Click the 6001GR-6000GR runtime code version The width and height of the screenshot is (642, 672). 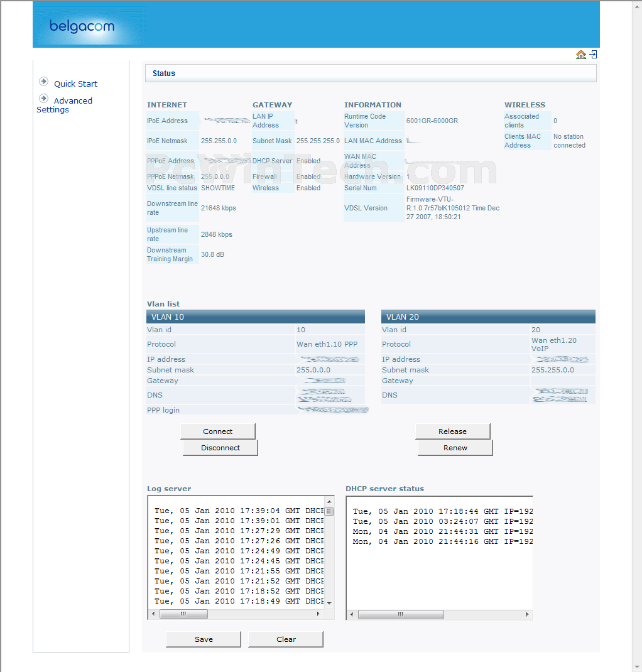click(432, 121)
